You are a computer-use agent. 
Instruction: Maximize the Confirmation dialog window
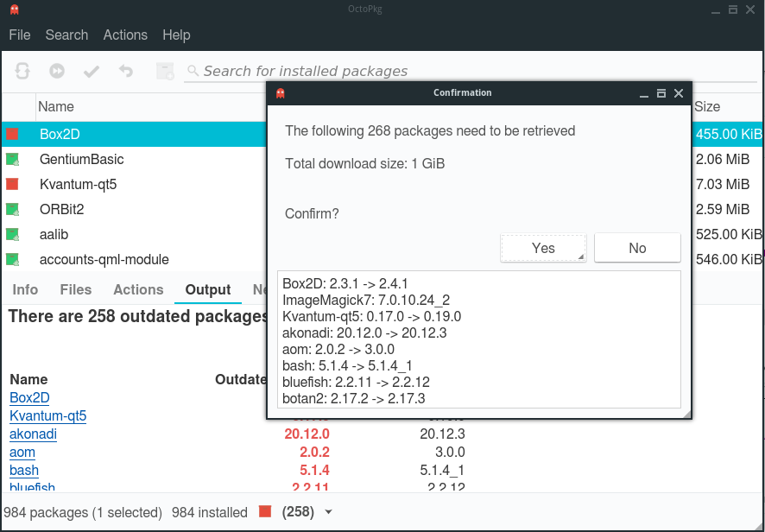(x=661, y=93)
